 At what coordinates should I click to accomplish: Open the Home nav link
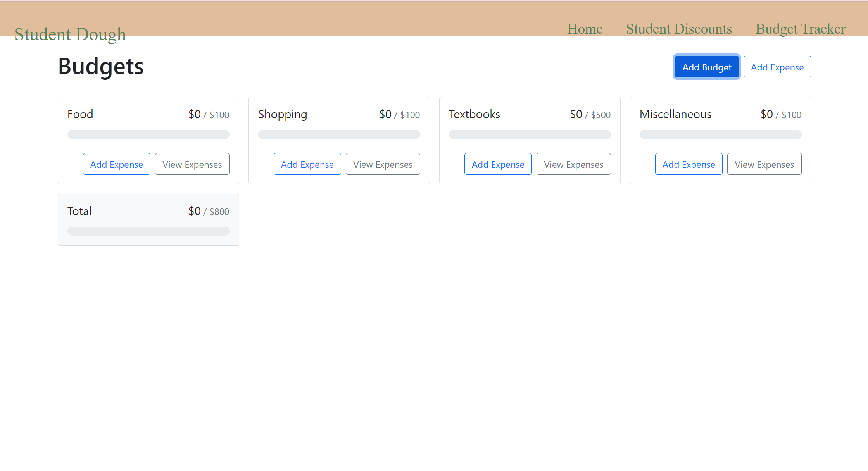585,29
